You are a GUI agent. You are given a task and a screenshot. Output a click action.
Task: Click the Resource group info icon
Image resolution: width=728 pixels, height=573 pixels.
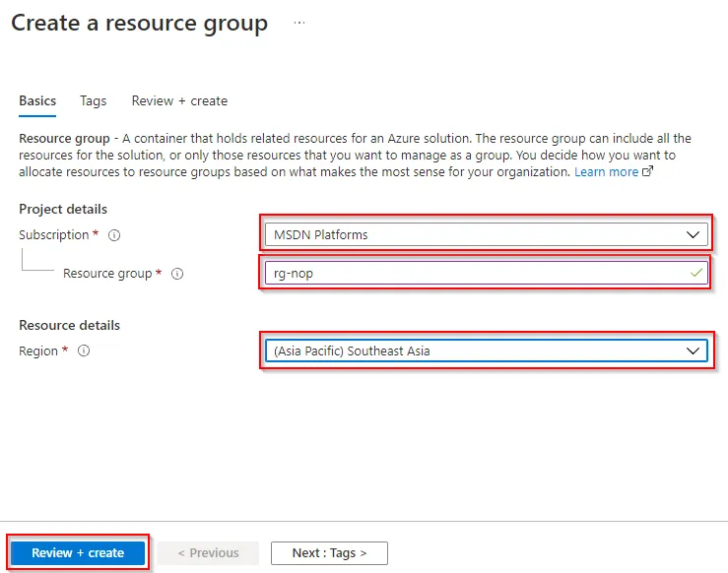177,274
